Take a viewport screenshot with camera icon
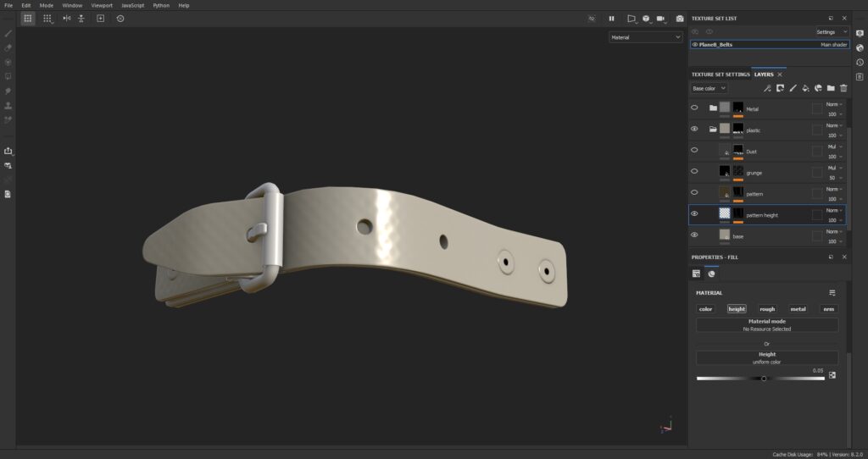The width and height of the screenshot is (868, 459). [680, 19]
